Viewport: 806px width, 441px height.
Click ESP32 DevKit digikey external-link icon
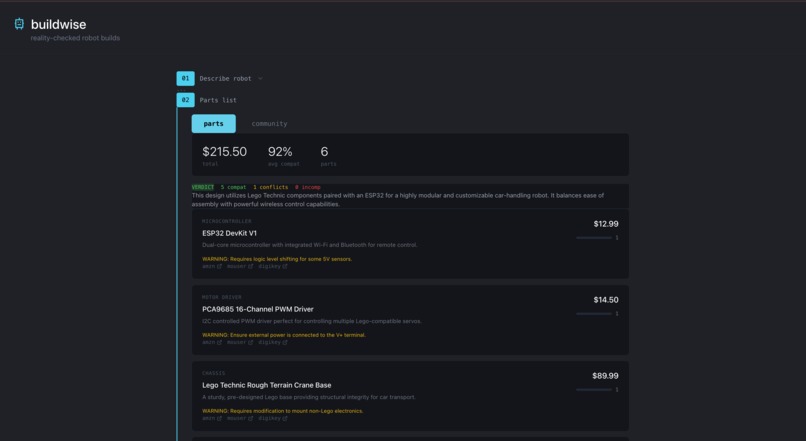285,266
